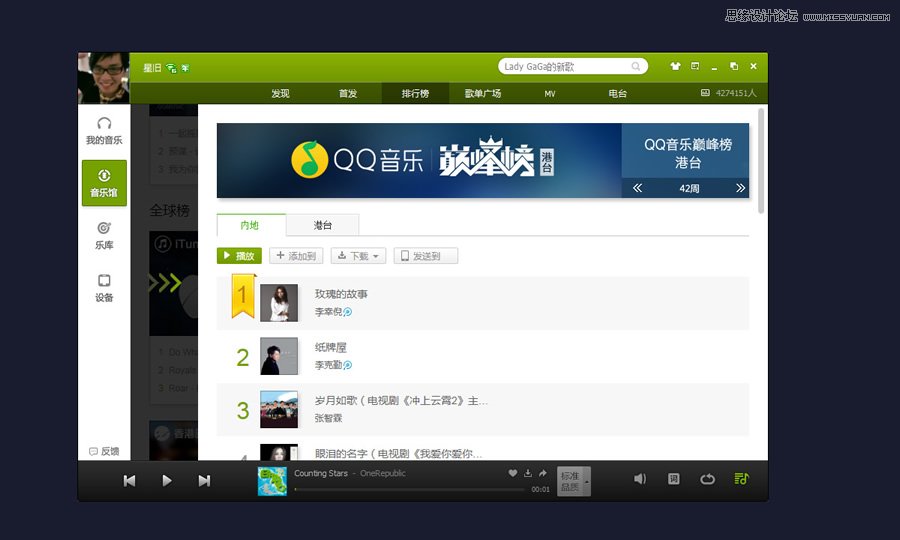Click the blue icon beside 李幸倪
The width and height of the screenshot is (900, 540).
point(347,312)
